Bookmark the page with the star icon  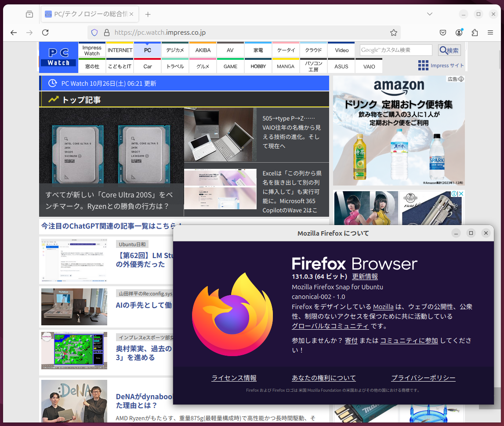pos(393,32)
